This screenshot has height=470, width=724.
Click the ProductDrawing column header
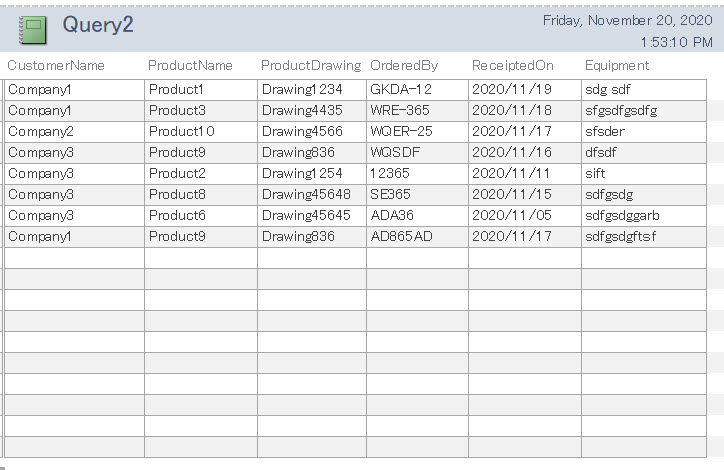311,65
